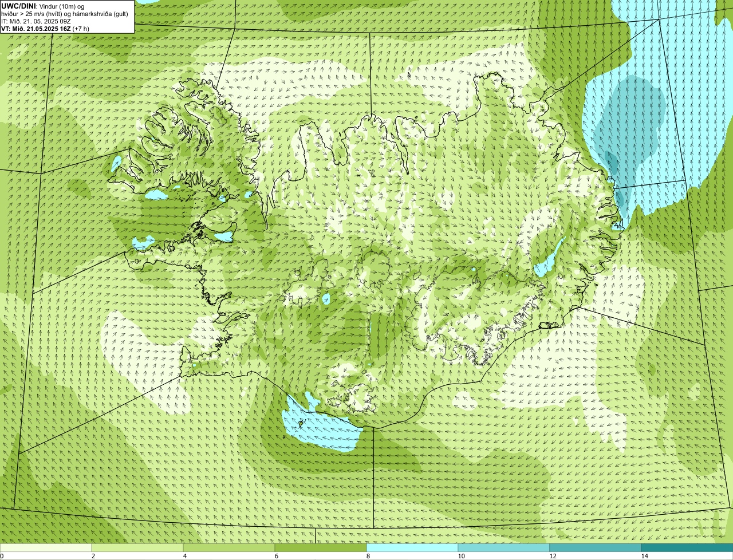Screen dimensions: 733x560
Task: Click the dark teal segment above 14
Action: coord(687,547)
